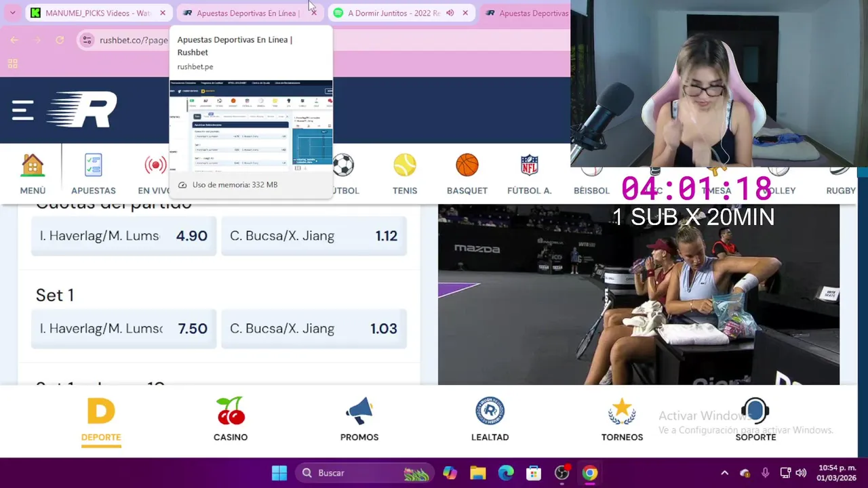Open TORNEOS star icon
Viewport: 868px width, 488px height.
pos(622,420)
